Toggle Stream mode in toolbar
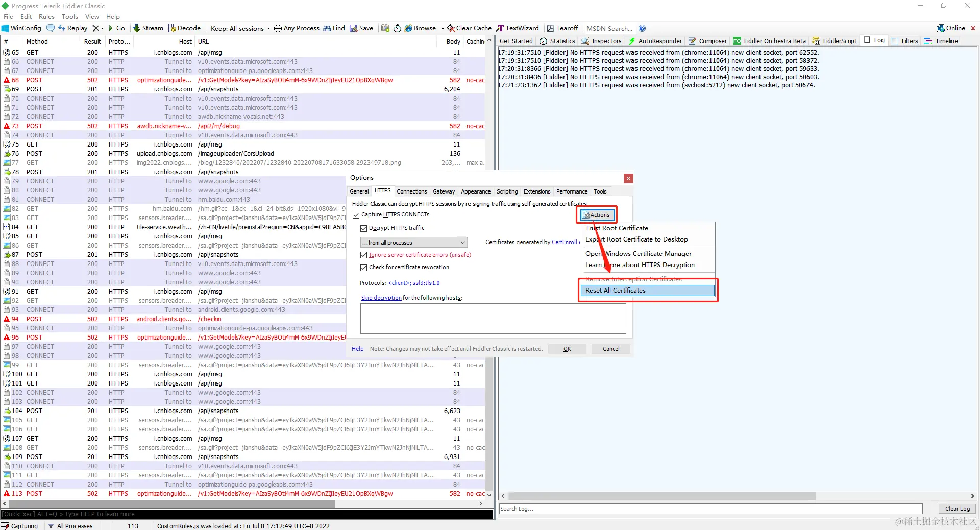The image size is (980, 530). click(x=148, y=28)
